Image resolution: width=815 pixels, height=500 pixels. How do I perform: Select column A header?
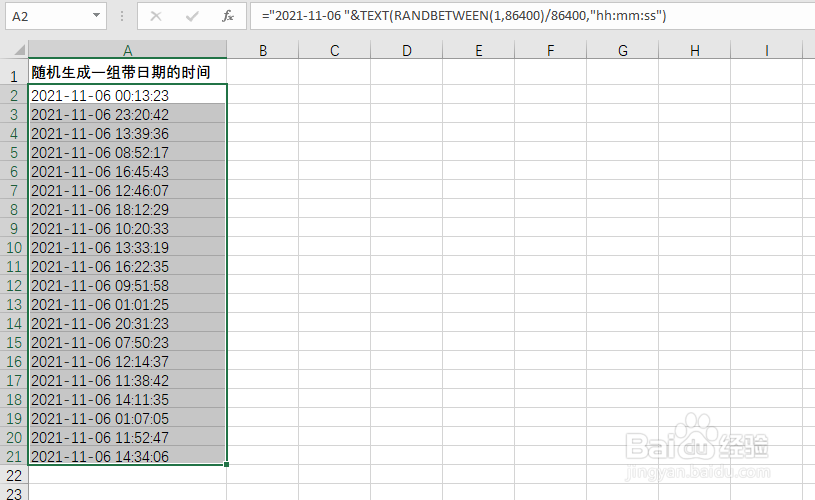coord(127,50)
